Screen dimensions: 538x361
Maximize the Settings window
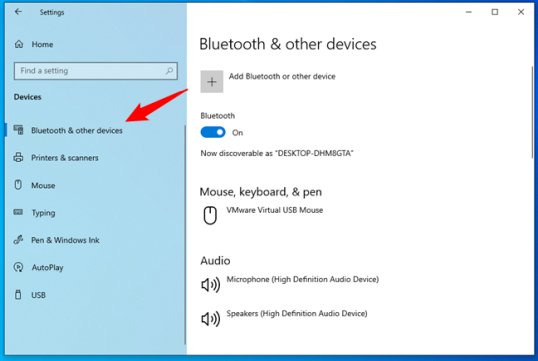495,12
